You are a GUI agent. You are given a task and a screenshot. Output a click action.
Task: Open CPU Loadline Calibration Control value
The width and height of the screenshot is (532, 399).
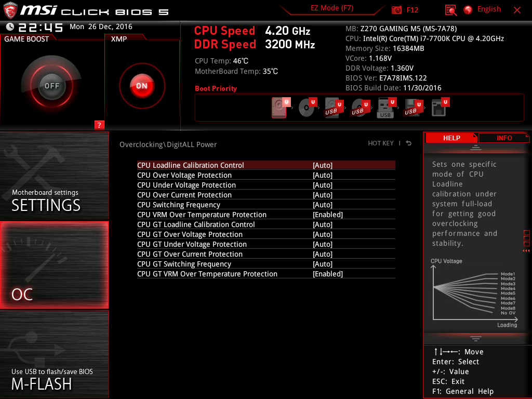(x=322, y=165)
